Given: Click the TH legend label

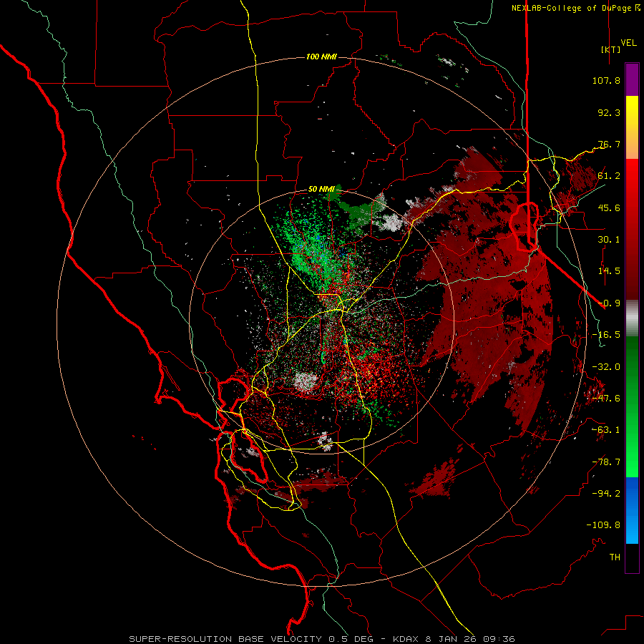Looking at the screenshot, I should coord(615,557).
